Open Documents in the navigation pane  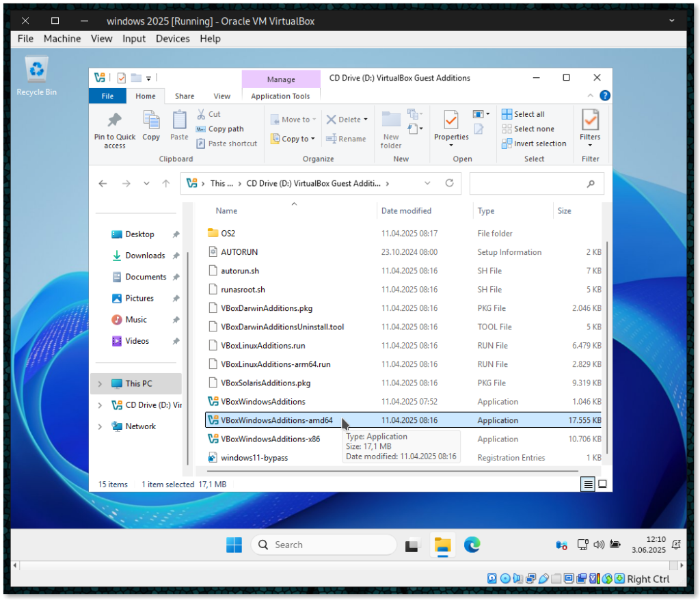point(146,277)
